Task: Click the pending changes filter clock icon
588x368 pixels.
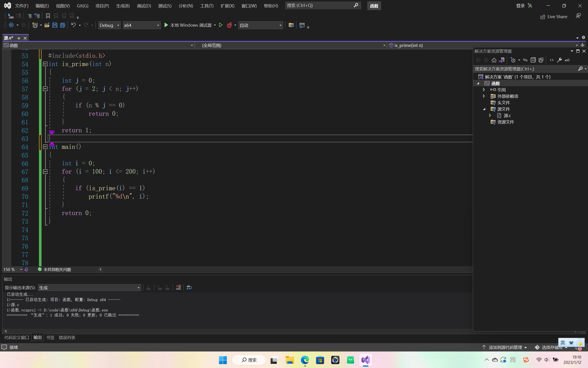Action: (x=513, y=60)
